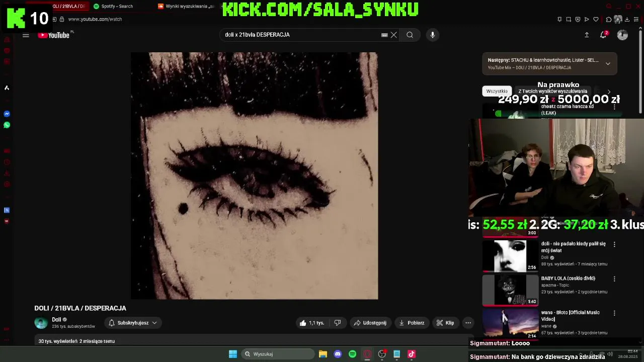Open File Explorer from taskbar

coord(323,354)
